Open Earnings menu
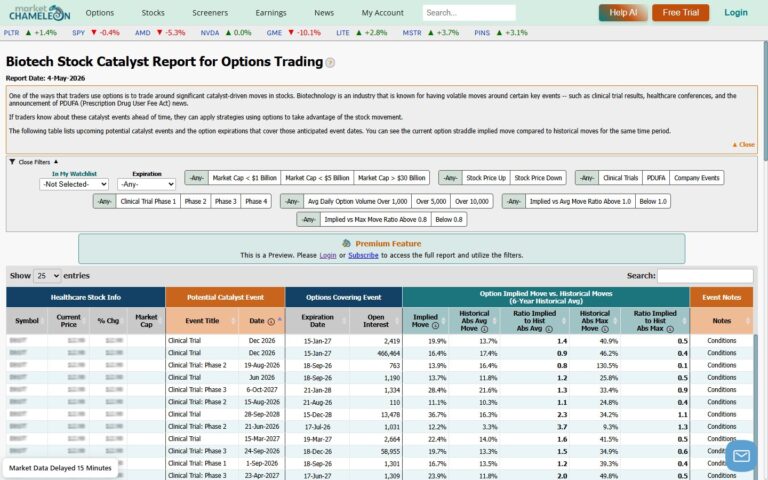The width and height of the screenshot is (768, 480). point(270,13)
